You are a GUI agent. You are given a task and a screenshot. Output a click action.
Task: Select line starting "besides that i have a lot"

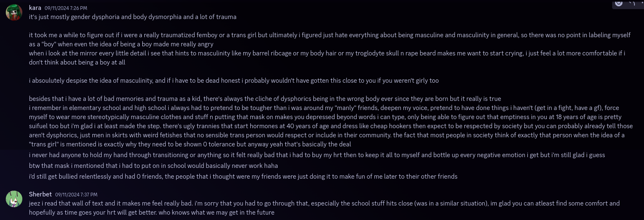click(265, 99)
